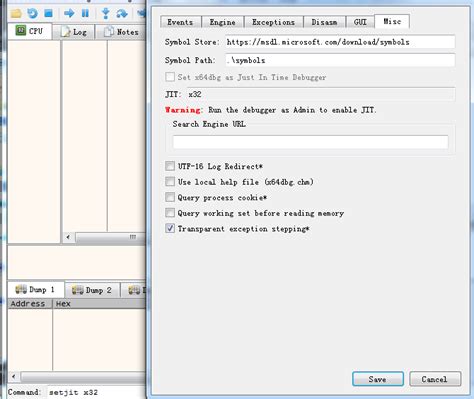Click the Symbol Path field
This screenshot has width=474, height=399.
pos(340,60)
